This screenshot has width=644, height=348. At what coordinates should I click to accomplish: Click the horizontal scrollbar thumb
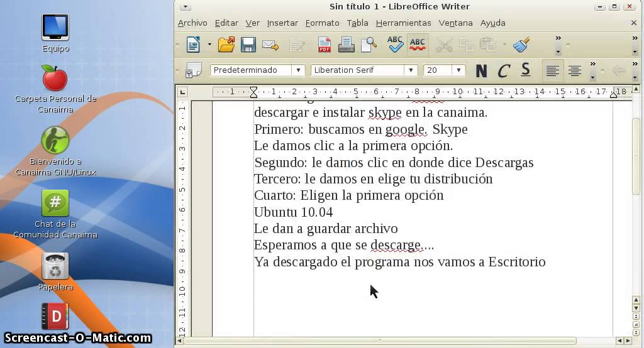point(380,340)
